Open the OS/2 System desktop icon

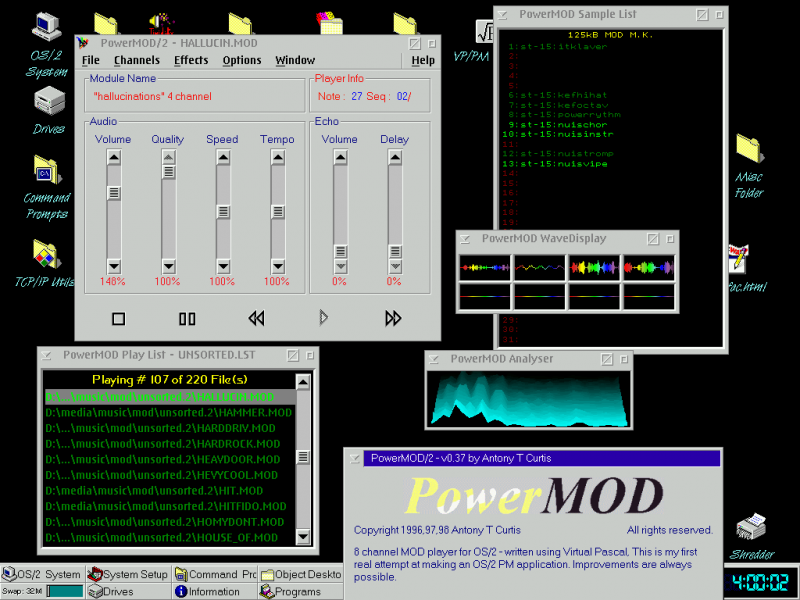(x=46, y=27)
